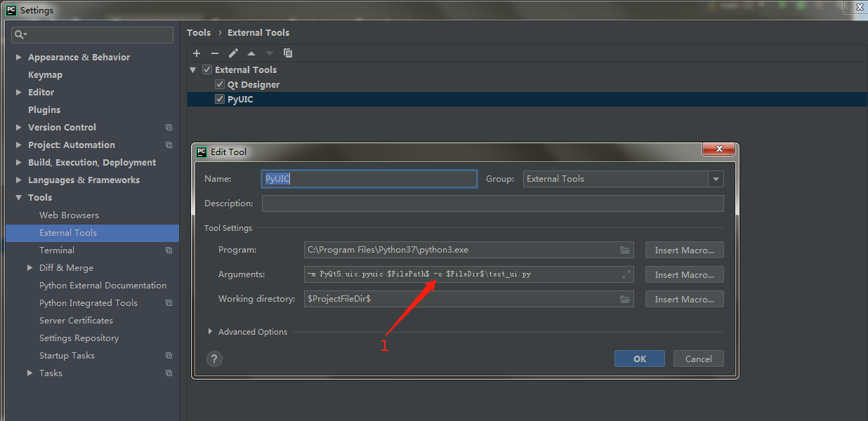Click project-level icon next to Terminal
868x421 pixels.
(x=169, y=250)
